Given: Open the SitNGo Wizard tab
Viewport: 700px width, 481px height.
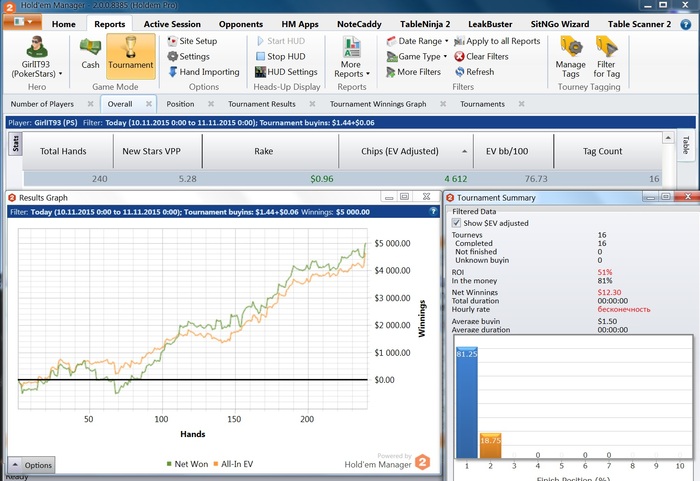Looking at the screenshot, I should coord(560,24).
